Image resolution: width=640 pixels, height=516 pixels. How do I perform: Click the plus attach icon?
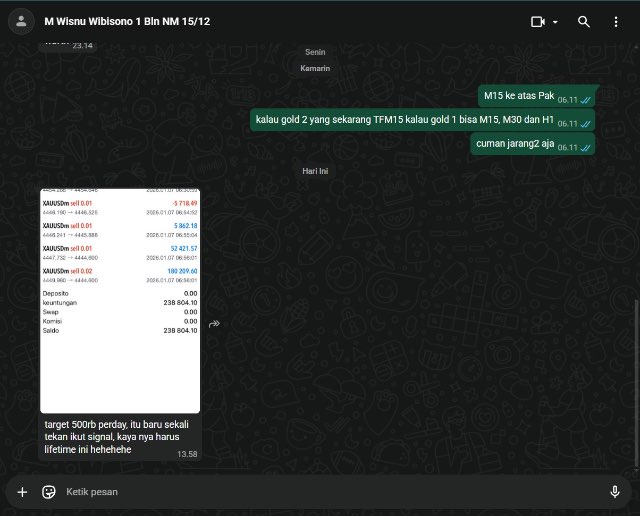click(22, 492)
